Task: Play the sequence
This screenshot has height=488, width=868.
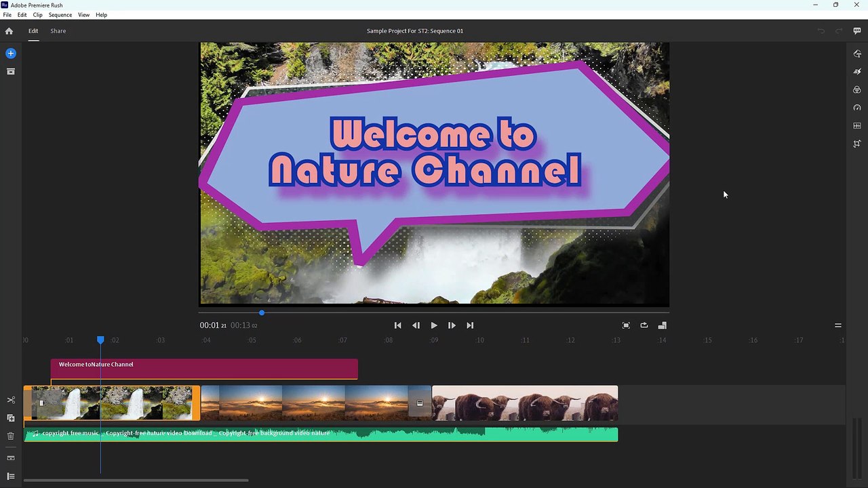Action: coord(434,325)
